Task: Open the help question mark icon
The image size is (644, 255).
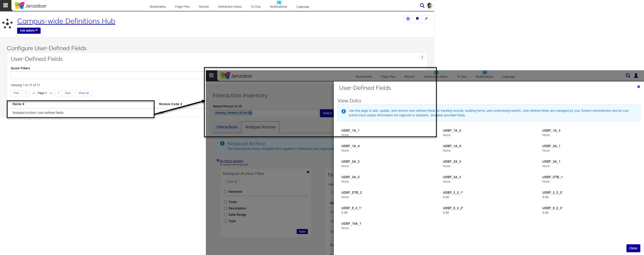Action: coord(422,58)
